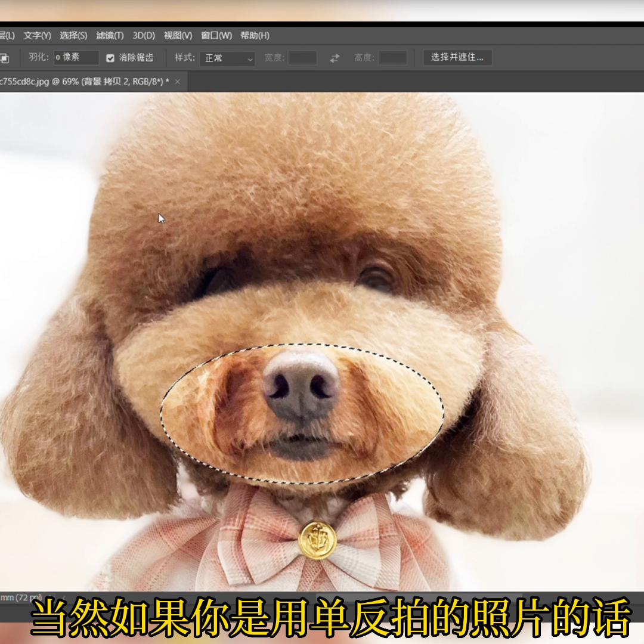Close the c755cd8c.jpg document tab

[x=177, y=82]
